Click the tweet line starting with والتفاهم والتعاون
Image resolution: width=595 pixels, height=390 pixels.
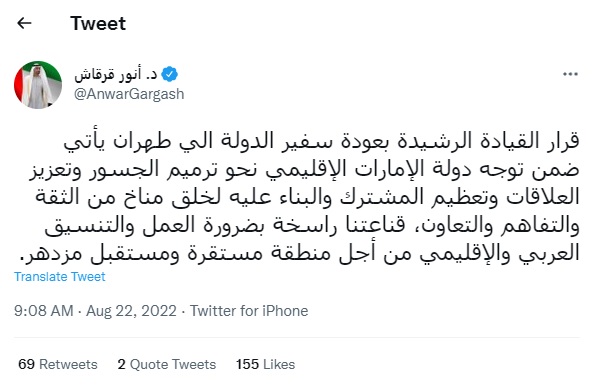tap(312, 225)
